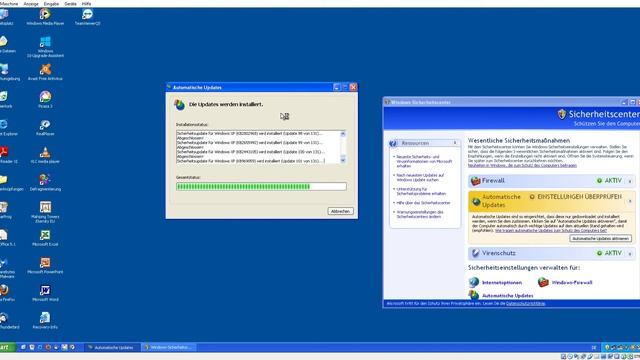
Task: Launch RealPlayer from the desktop
Action: point(45,127)
